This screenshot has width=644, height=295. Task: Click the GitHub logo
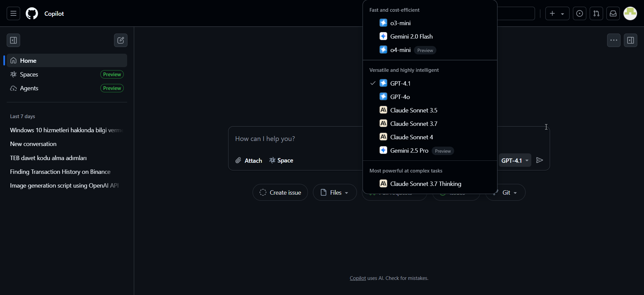coord(32,13)
